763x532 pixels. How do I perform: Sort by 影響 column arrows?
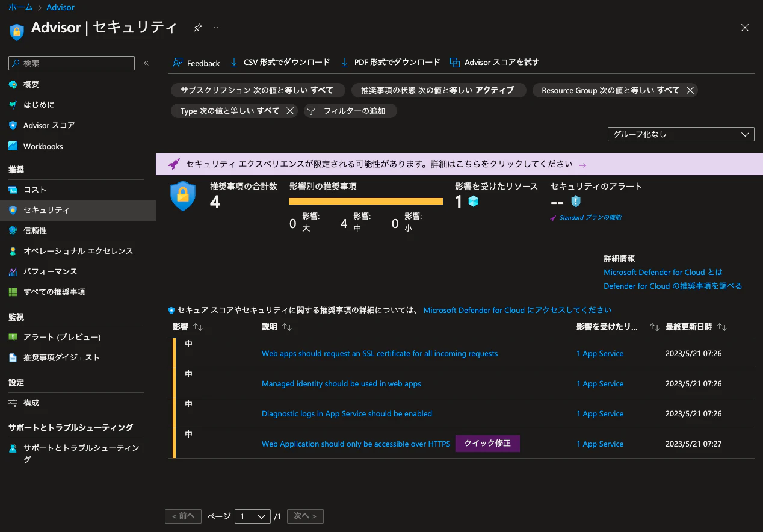click(198, 327)
